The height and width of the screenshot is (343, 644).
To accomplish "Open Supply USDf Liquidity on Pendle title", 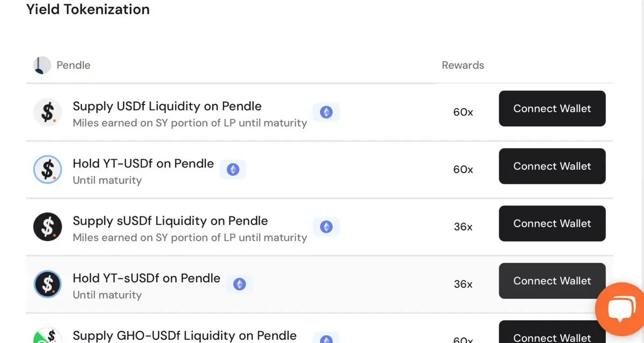I will tap(167, 106).
